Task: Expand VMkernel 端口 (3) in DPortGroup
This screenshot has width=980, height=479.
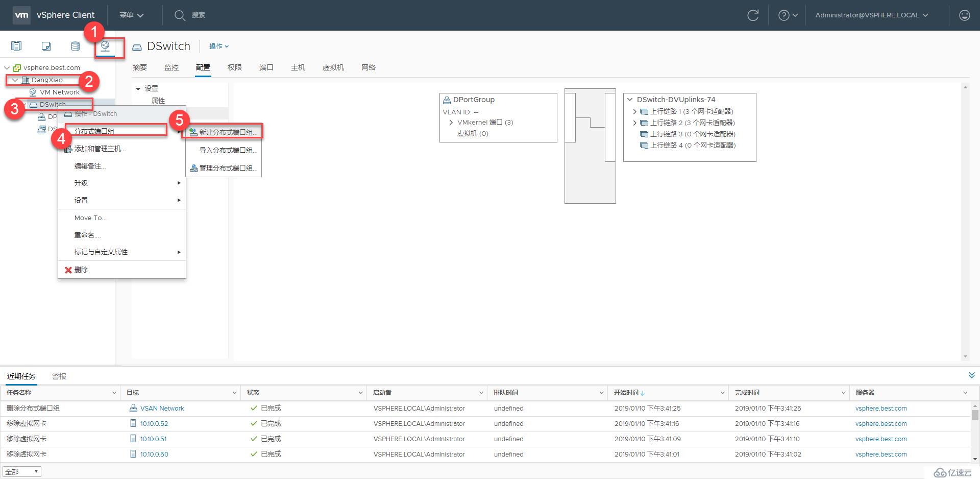Action: pos(451,123)
